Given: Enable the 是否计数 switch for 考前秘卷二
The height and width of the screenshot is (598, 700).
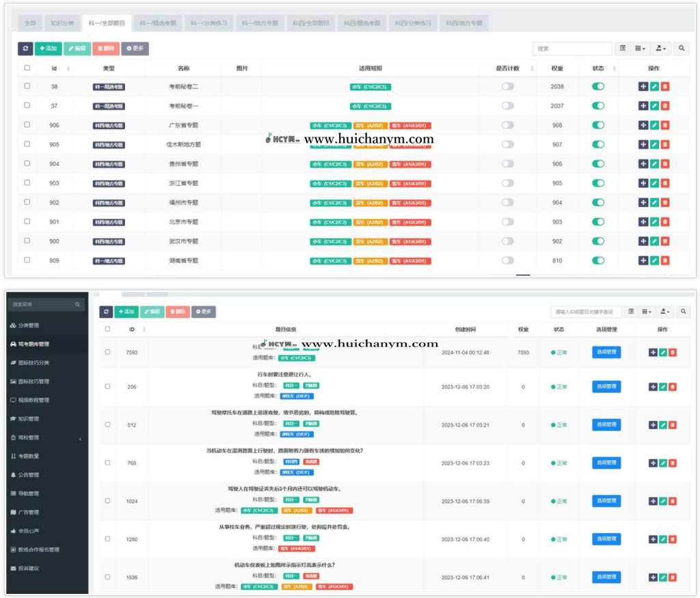Looking at the screenshot, I should (x=508, y=87).
